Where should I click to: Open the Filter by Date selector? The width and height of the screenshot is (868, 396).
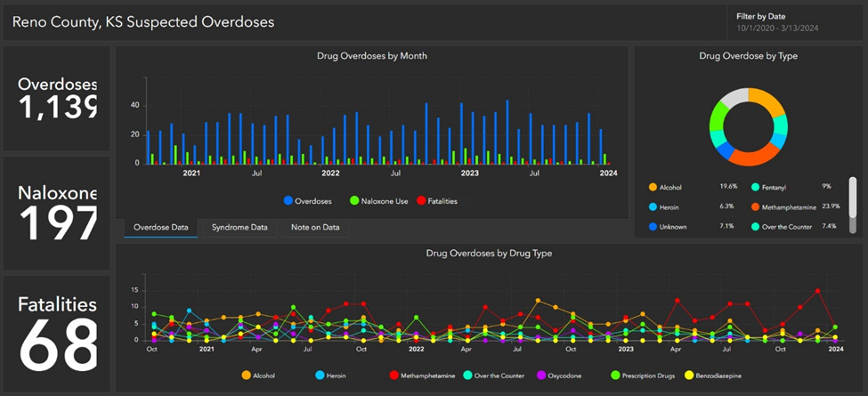coord(795,22)
